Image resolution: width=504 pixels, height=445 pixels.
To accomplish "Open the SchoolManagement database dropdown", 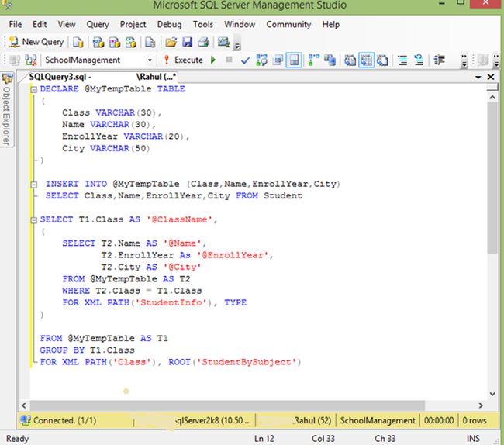I will tap(150, 60).
